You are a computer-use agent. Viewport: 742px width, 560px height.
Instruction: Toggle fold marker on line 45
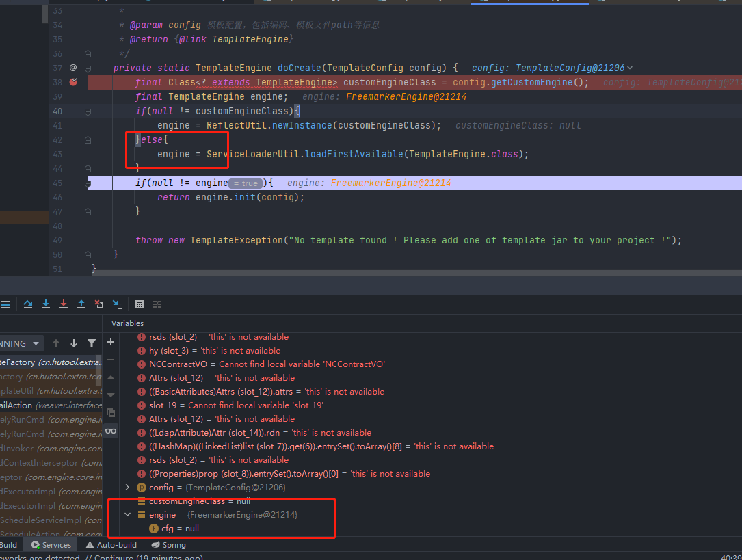(88, 183)
